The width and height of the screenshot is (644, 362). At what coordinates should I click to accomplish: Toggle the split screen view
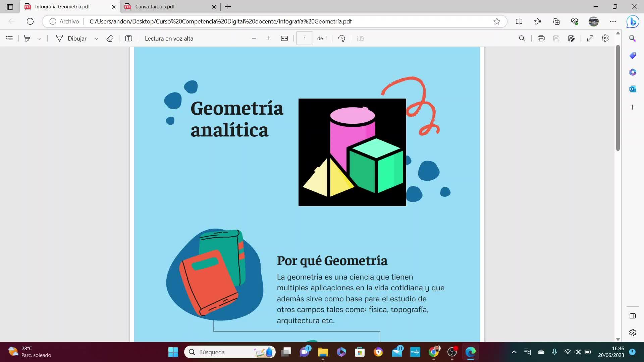(x=519, y=21)
